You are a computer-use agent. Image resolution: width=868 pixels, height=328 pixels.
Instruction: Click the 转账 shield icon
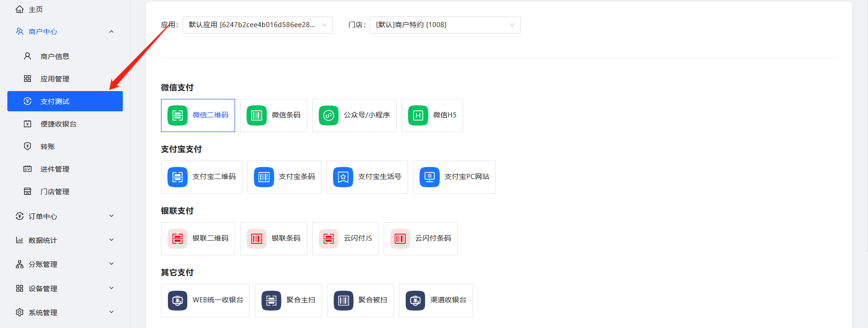[x=28, y=146]
